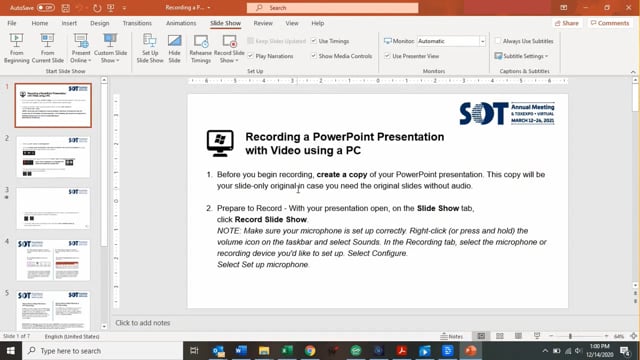Switch to Transitions tab
Viewport: 640px width, 360px height.
click(x=137, y=23)
